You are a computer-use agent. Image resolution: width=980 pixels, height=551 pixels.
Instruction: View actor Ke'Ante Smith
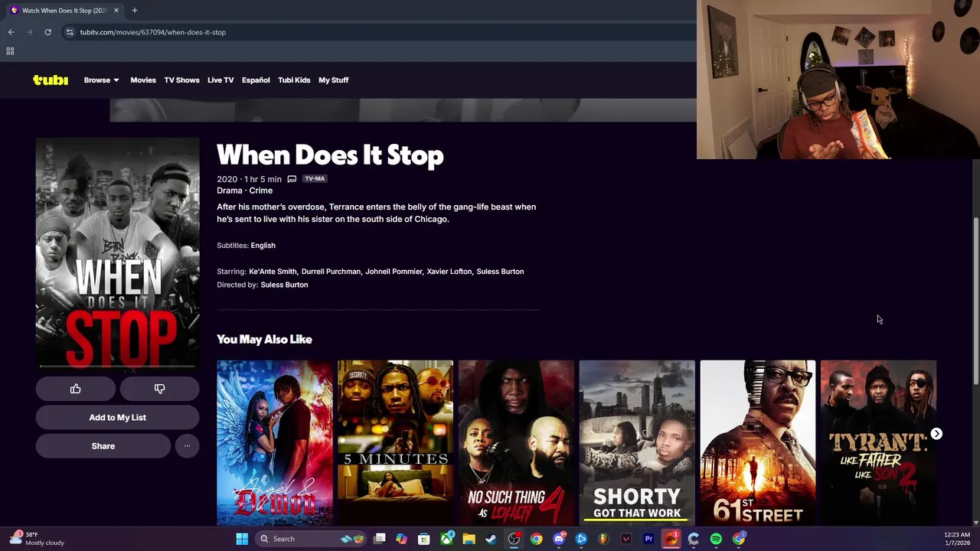click(273, 272)
